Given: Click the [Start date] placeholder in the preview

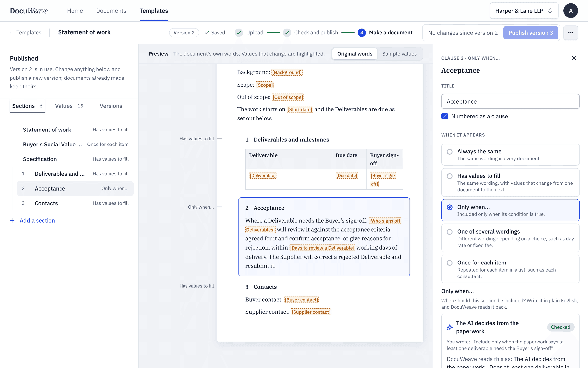Looking at the screenshot, I should (x=300, y=110).
